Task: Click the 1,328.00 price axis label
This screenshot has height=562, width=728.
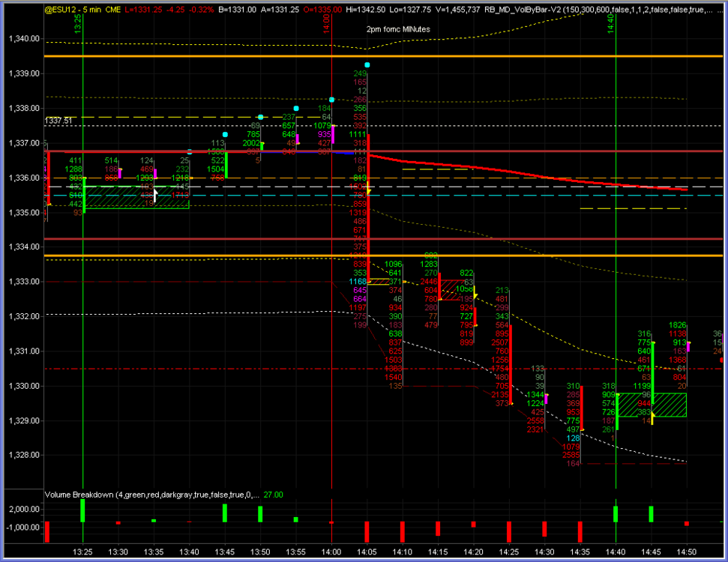Action: [x=24, y=455]
